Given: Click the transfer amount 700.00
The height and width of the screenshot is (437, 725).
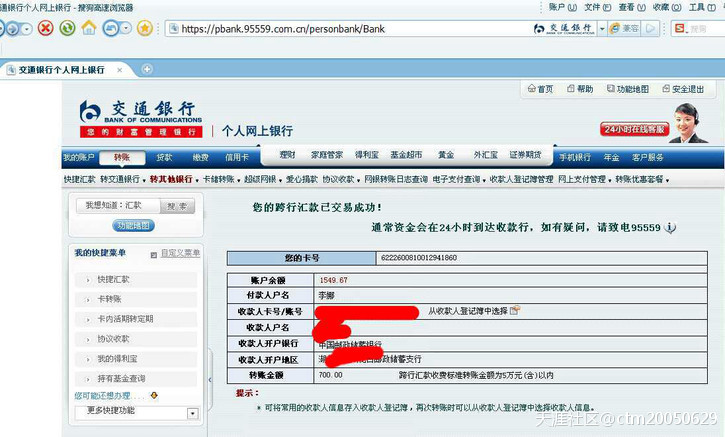Looking at the screenshot, I should [x=331, y=375].
